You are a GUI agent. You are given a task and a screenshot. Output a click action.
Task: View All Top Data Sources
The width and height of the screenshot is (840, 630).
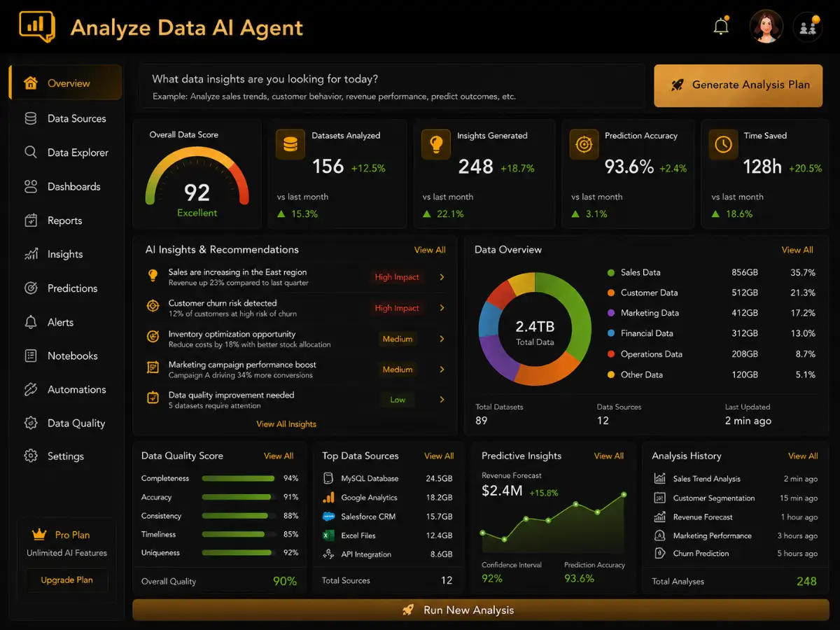439,456
